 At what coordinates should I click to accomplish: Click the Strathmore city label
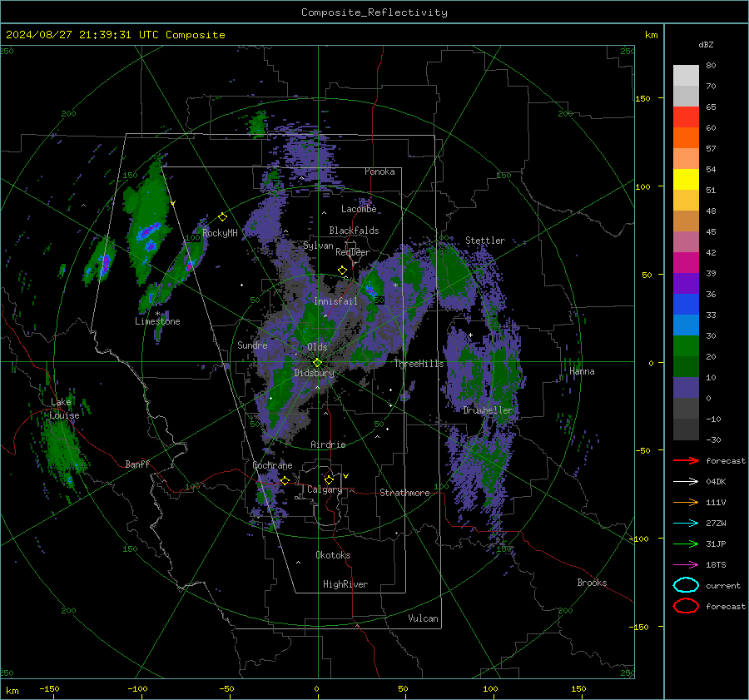404,493
